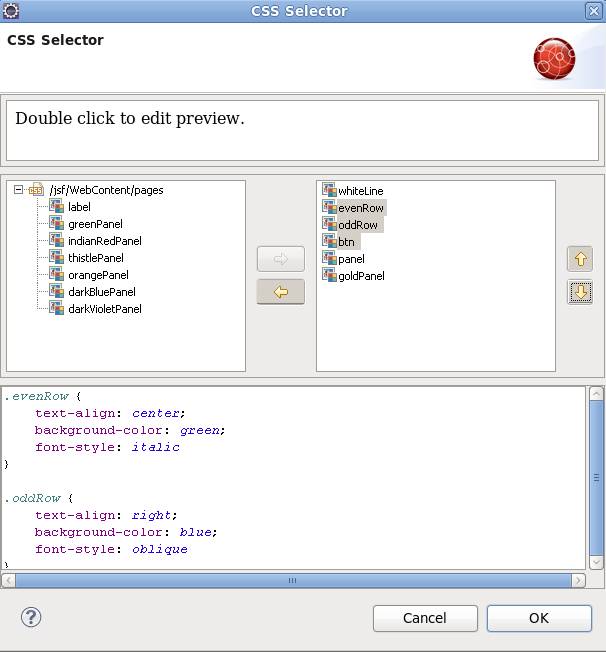This screenshot has width=606, height=652.
Task: Click the .evenRow selector in CSS code
Action: (37, 396)
